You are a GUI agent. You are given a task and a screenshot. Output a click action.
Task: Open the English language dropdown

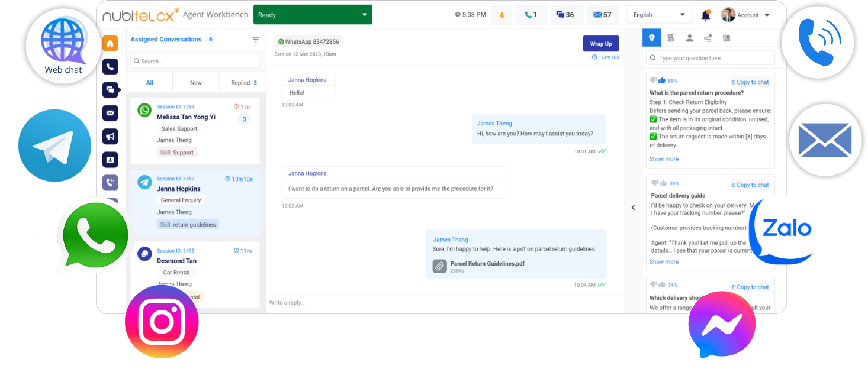pyautogui.click(x=659, y=15)
